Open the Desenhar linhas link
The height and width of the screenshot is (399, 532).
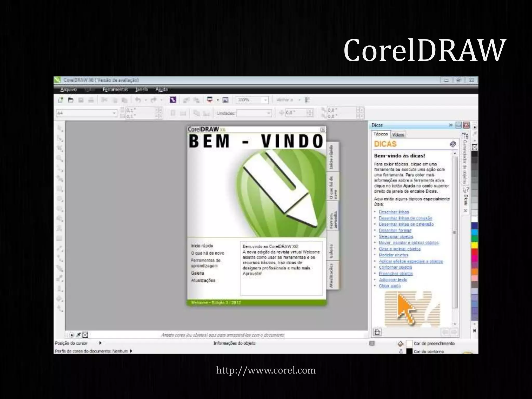coord(394,212)
